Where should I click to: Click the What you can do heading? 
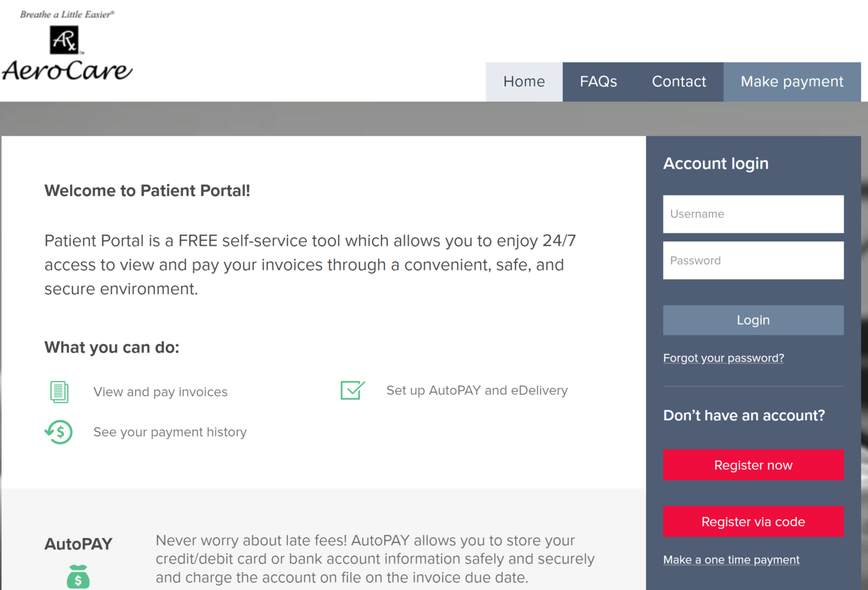111,347
